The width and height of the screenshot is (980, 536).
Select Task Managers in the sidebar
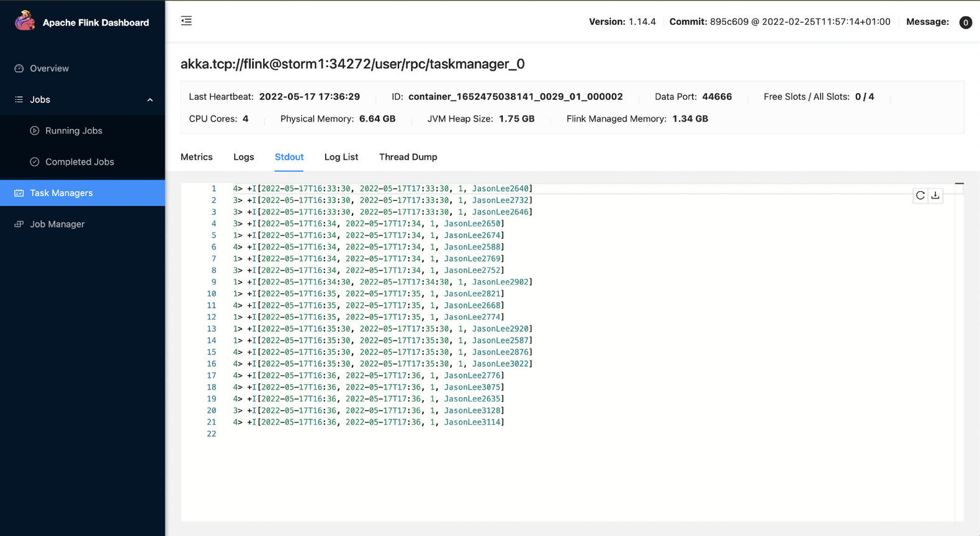[x=83, y=193]
